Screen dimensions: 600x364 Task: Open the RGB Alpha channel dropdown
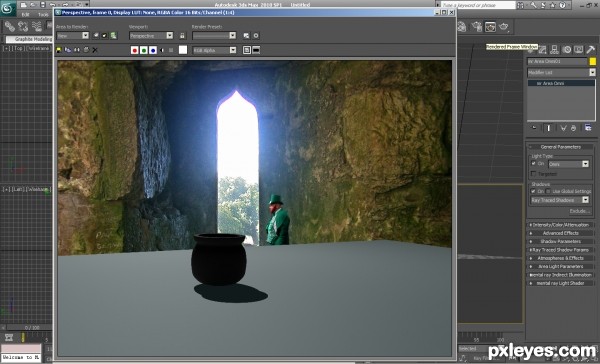214,50
